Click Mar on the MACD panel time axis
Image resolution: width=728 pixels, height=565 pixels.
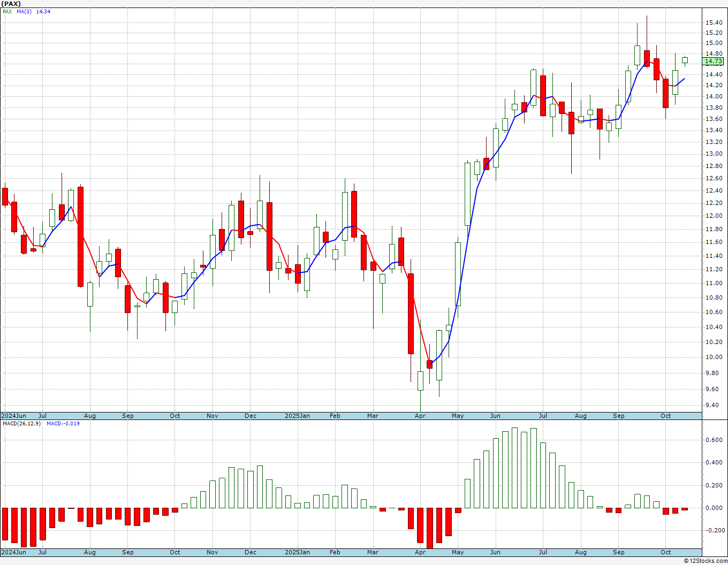373,552
